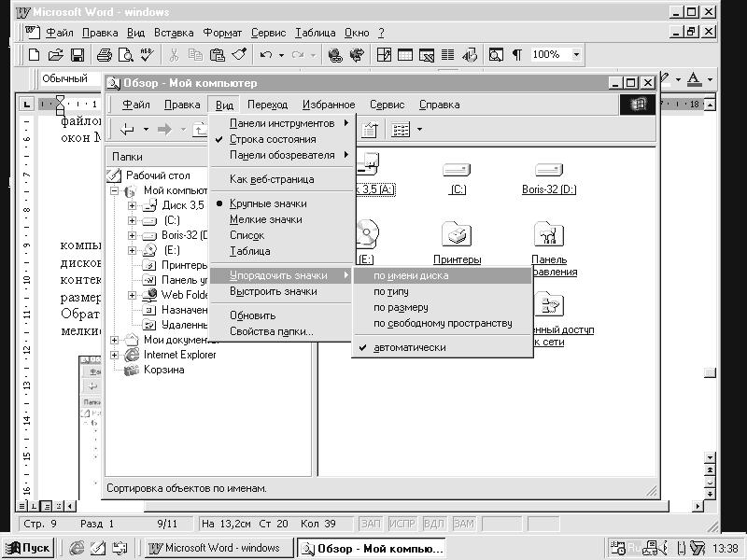Click the Insert Excel worksheet icon
This screenshot has width=747, height=560.
[427, 55]
